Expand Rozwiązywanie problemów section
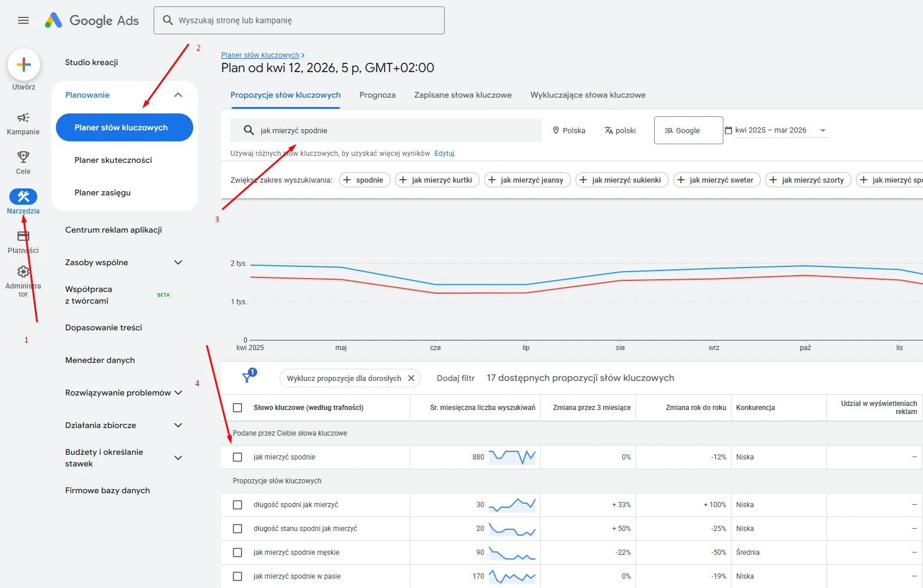Screen dimensions: 923x588 tap(178, 393)
